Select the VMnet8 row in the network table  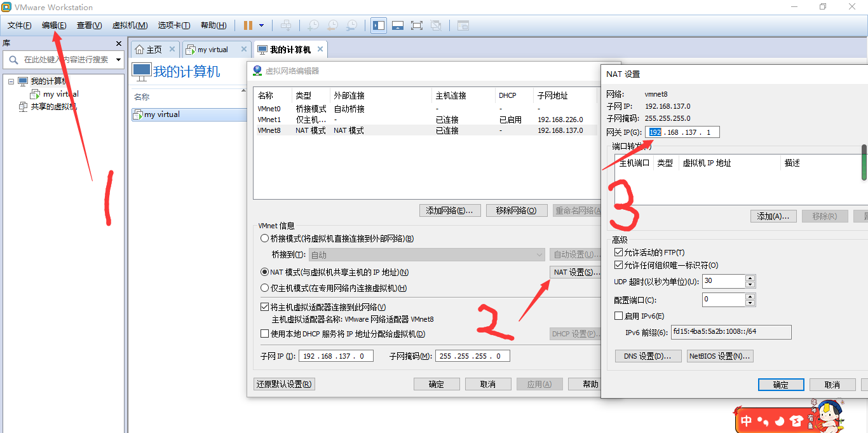tap(424, 130)
